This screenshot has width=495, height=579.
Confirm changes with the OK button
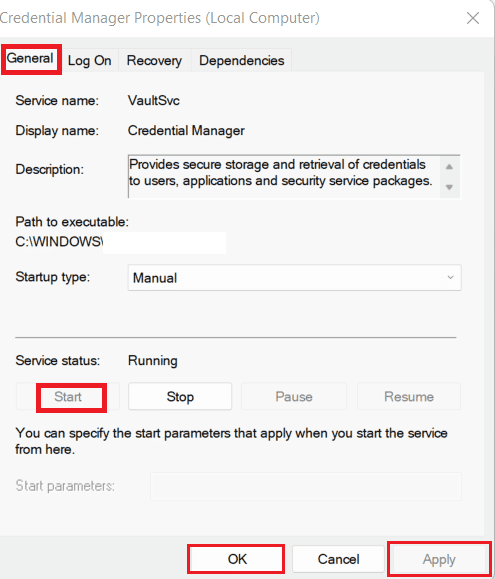coord(237,559)
